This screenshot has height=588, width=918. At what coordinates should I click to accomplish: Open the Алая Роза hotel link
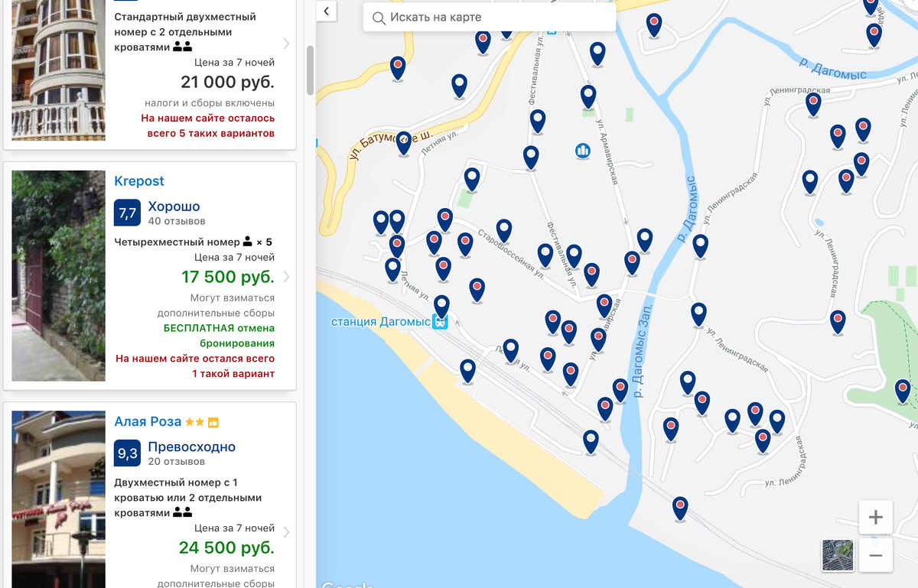[x=148, y=422]
